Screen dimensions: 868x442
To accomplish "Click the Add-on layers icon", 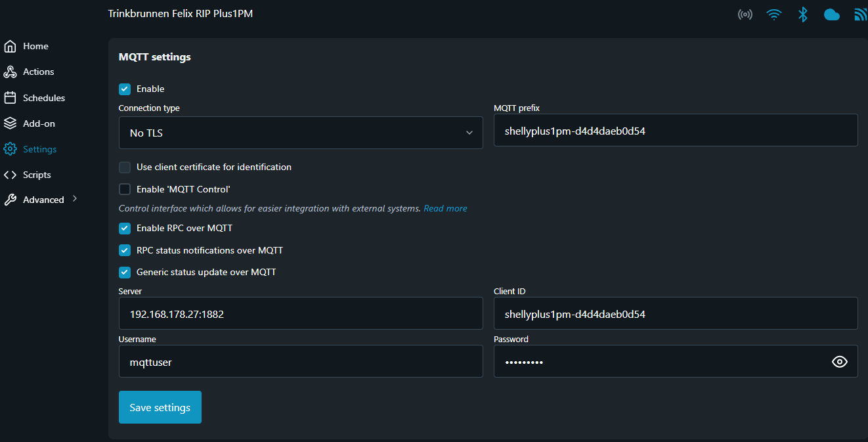I will pyautogui.click(x=10, y=123).
